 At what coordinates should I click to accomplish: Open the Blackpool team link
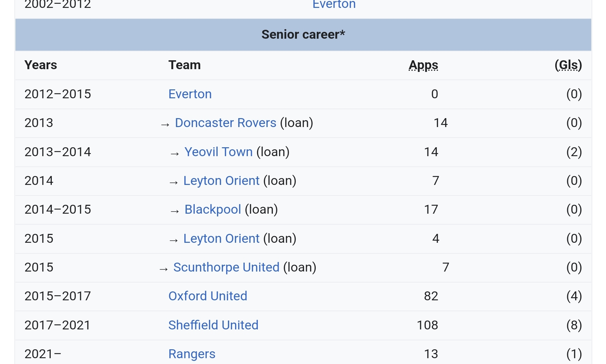pyautogui.click(x=213, y=210)
